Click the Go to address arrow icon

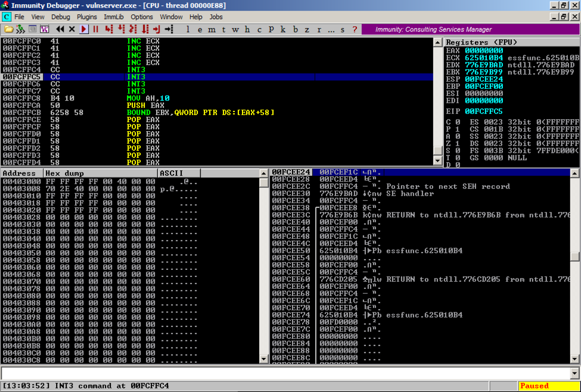pos(169,29)
